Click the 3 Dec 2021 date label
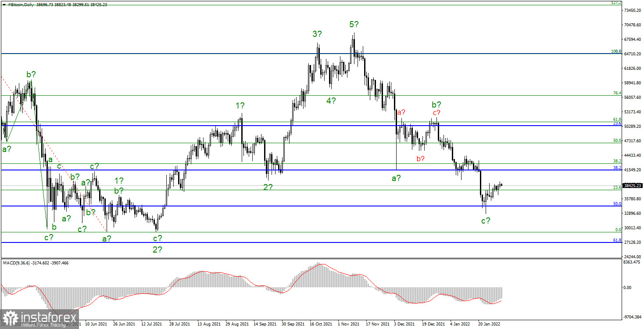 click(x=404, y=324)
